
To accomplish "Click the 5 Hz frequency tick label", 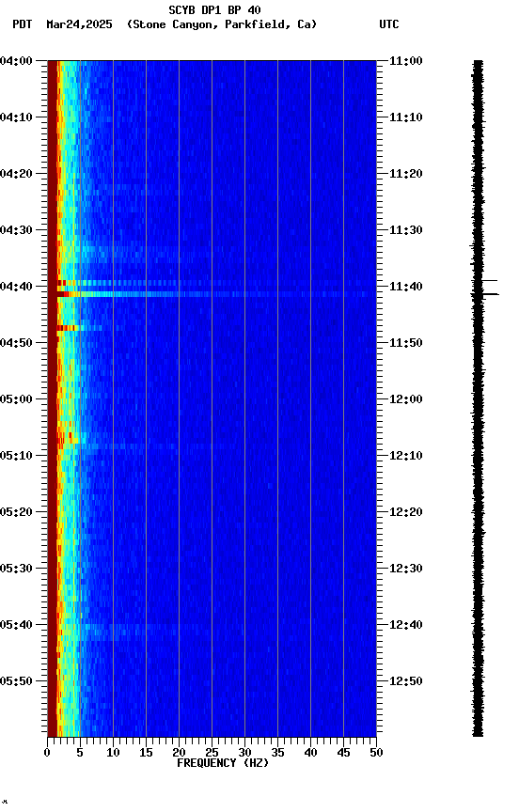I will click(x=80, y=753).
